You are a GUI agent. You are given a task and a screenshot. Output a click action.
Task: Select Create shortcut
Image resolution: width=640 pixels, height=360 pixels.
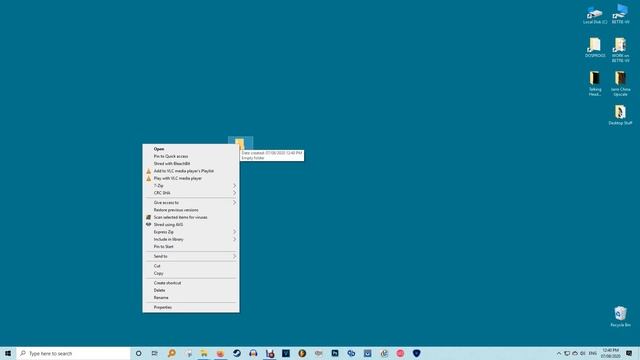point(191,283)
